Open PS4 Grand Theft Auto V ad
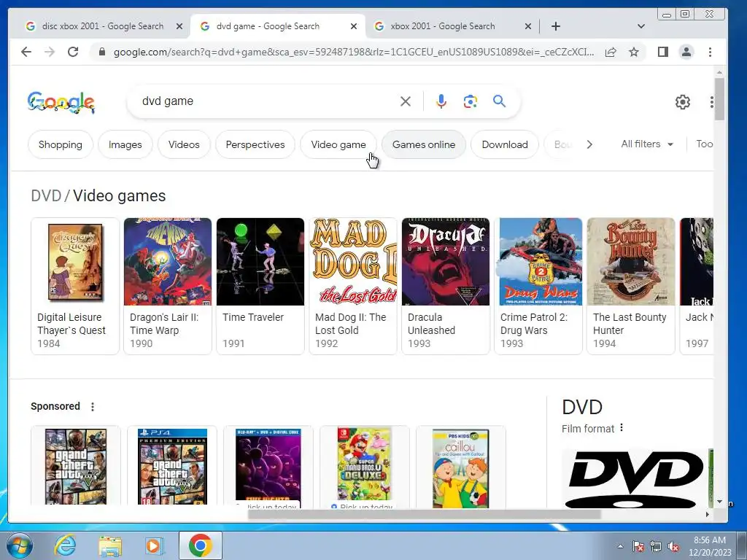Viewport: 747px width, 560px height. (172, 466)
